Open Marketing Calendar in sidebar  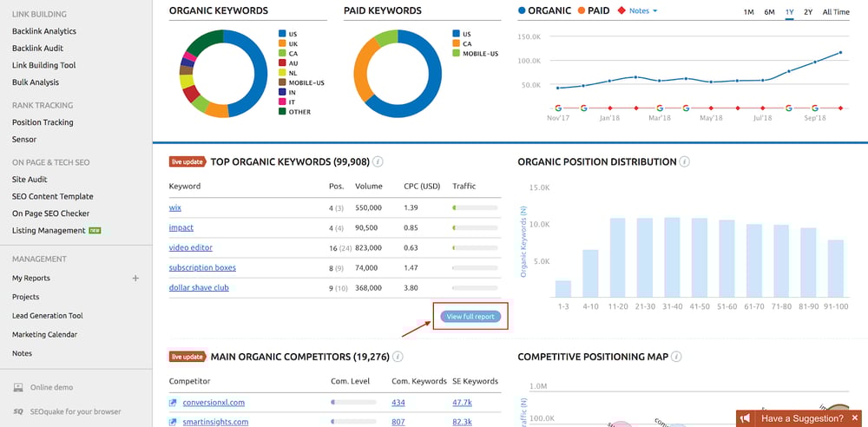pos(45,334)
